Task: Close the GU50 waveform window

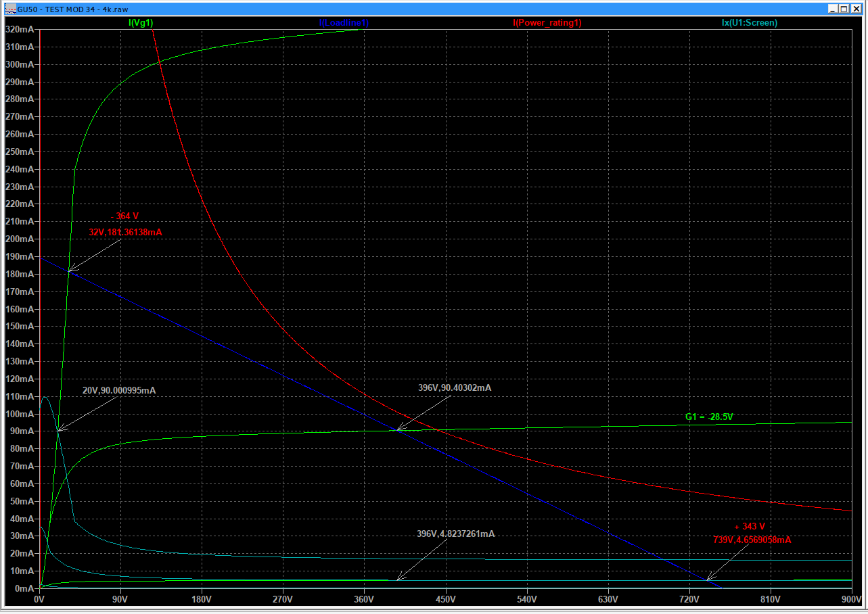Action: [x=855, y=9]
